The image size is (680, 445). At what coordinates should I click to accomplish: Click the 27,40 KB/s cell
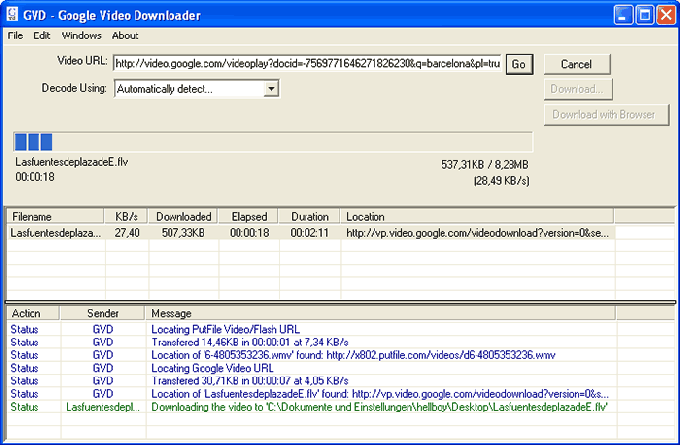127,233
